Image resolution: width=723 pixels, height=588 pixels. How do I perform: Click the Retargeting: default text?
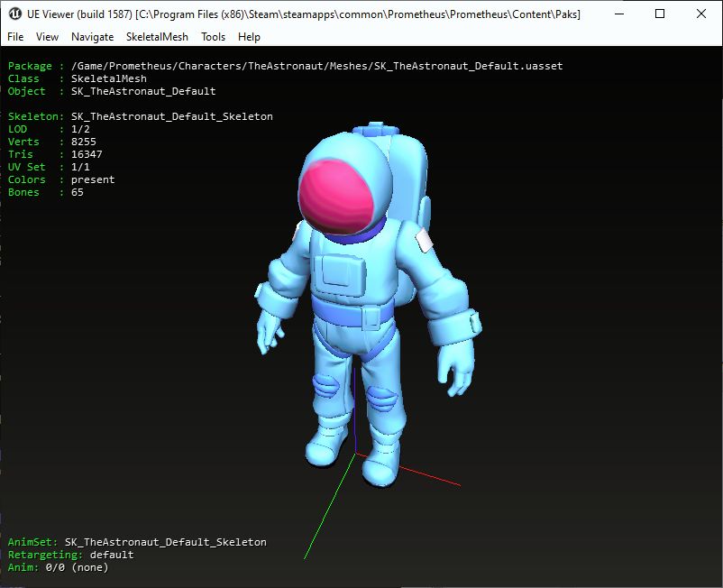[69, 555]
